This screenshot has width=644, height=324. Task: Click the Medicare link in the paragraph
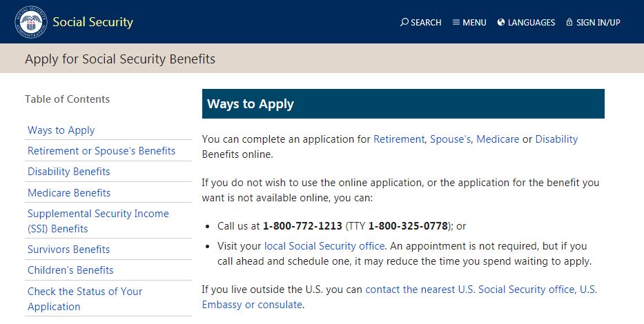click(498, 139)
